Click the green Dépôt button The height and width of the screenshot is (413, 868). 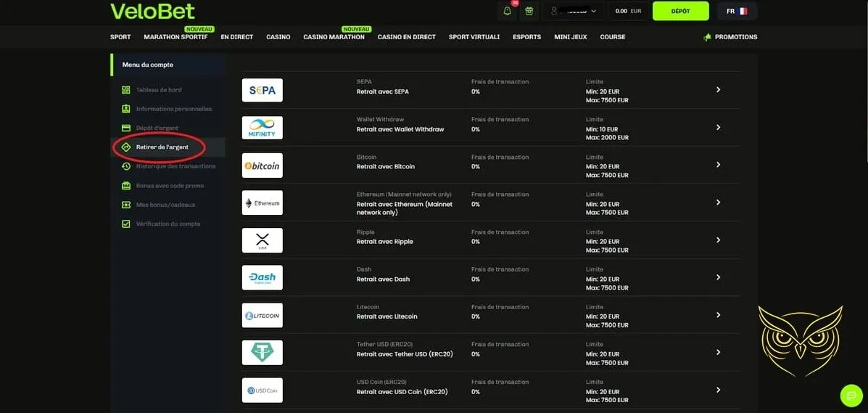(680, 11)
